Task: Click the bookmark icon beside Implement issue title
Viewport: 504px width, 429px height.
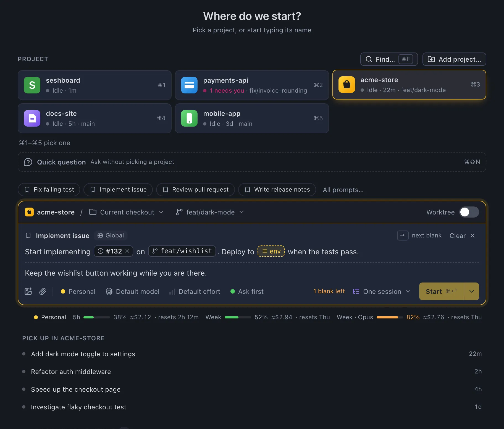Action: click(28, 236)
